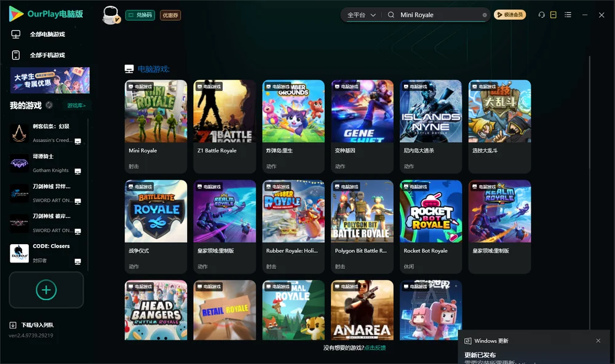Open the Z1 Battle Royale game card
The image size is (615, 364).
pos(224,126)
